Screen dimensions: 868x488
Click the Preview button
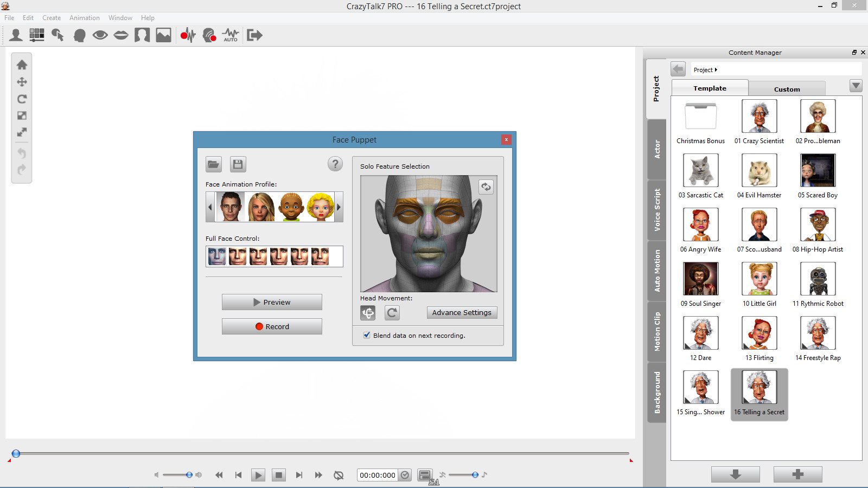tap(272, 302)
